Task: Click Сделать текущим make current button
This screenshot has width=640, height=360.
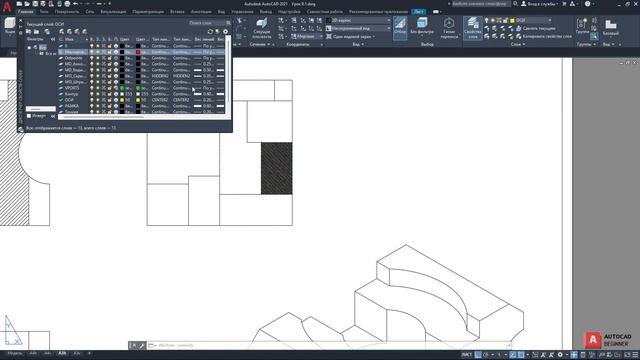Action: 535,28
